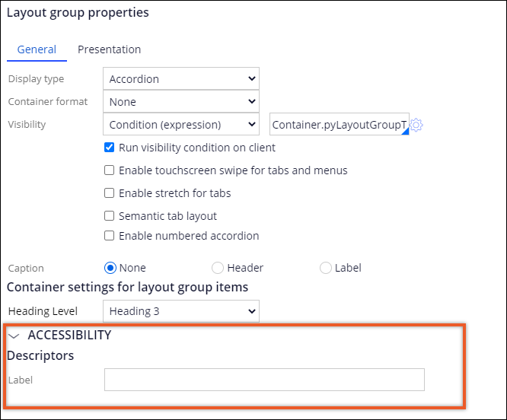Enable touchscreen swipe for tabs and menus
507x420 pixels.
(x=110, y=170)
